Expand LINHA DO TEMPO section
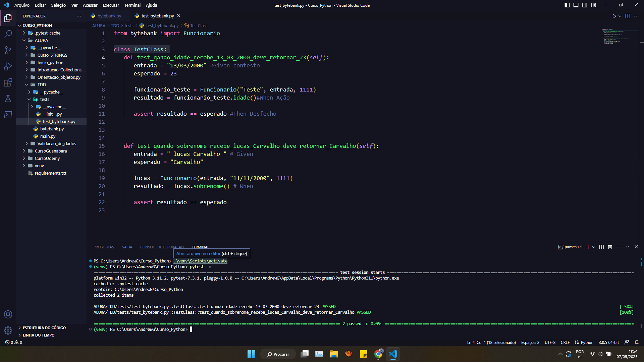 [x=38, y=335]
